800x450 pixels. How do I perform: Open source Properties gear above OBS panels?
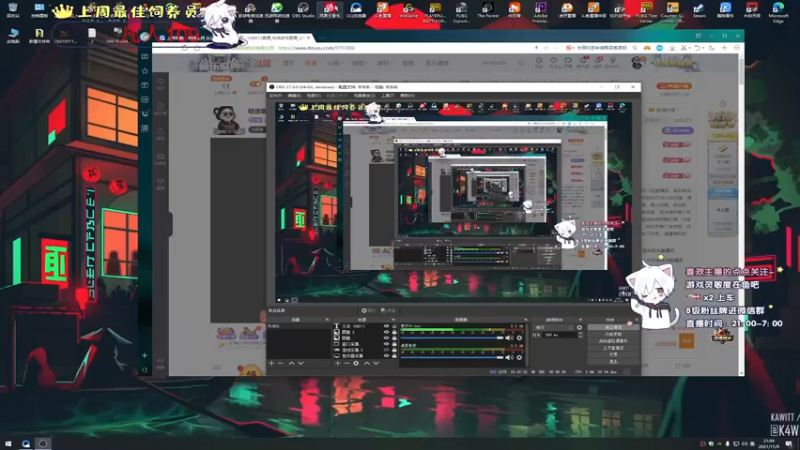[x=369, y=310]
